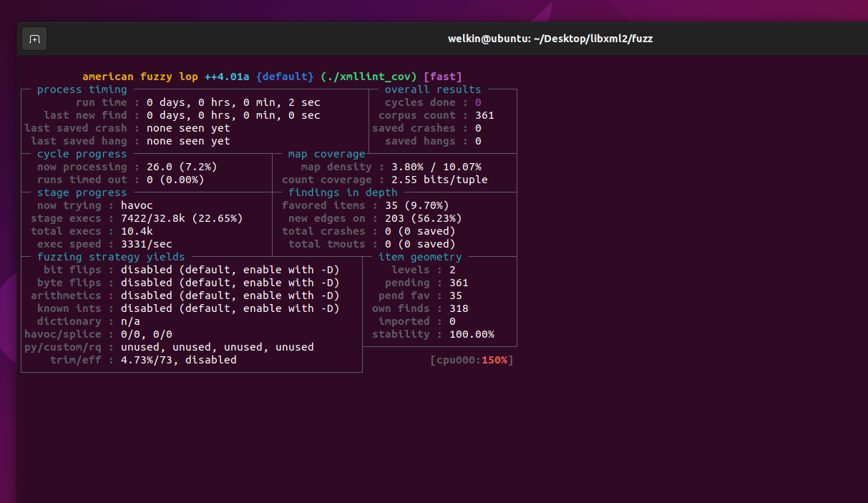Click the 'pend fav' row label
Screen dimensions: 868x503
404,296
